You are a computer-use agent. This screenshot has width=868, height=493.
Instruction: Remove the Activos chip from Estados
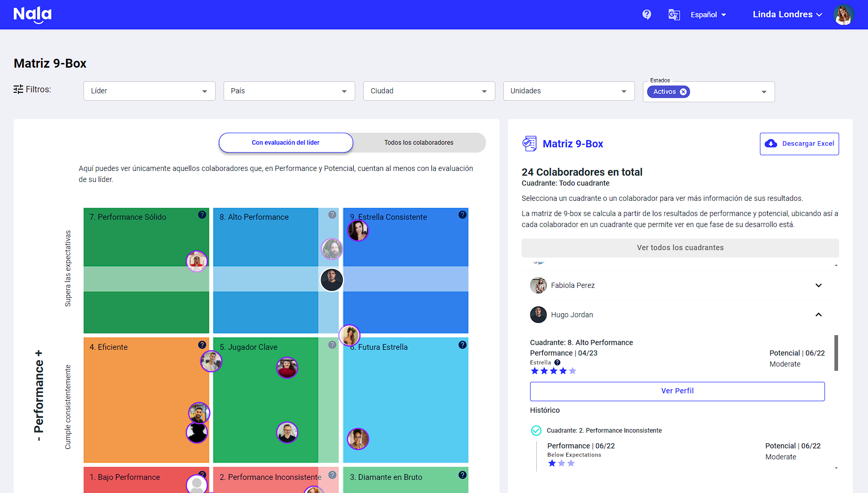coord(683,92)
